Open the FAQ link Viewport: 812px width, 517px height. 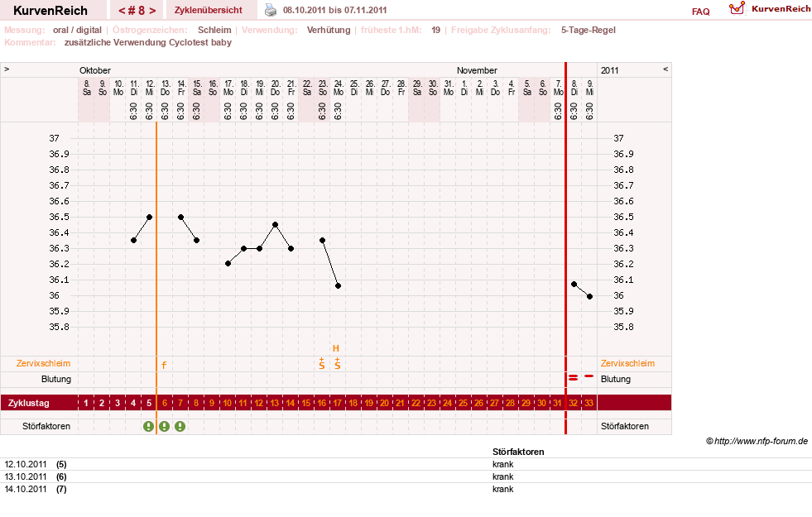click(x=700, y=12)
